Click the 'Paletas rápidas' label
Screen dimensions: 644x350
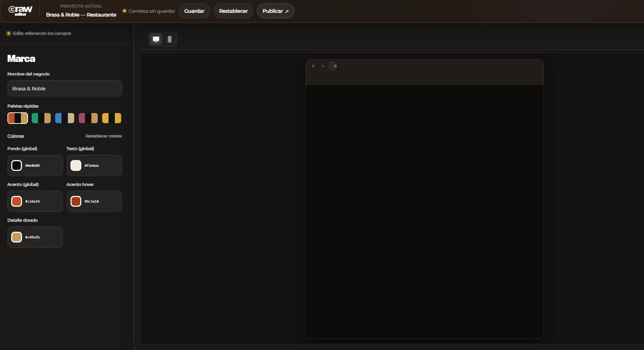23,106
